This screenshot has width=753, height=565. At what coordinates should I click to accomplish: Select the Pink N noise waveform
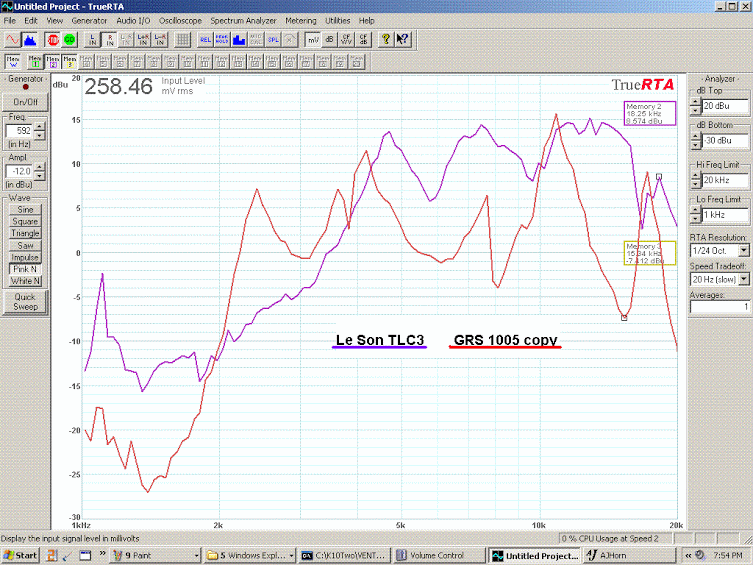pyautogui.click(x=25, y=269)
